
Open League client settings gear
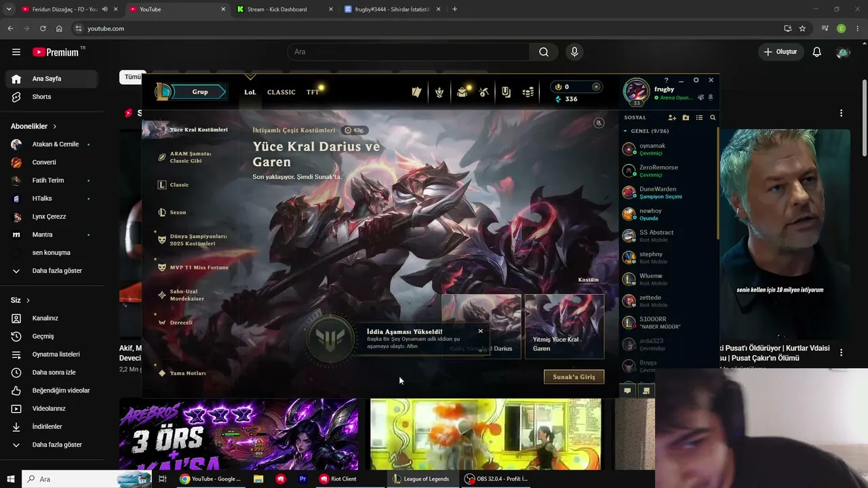click(x=696, y=80)
